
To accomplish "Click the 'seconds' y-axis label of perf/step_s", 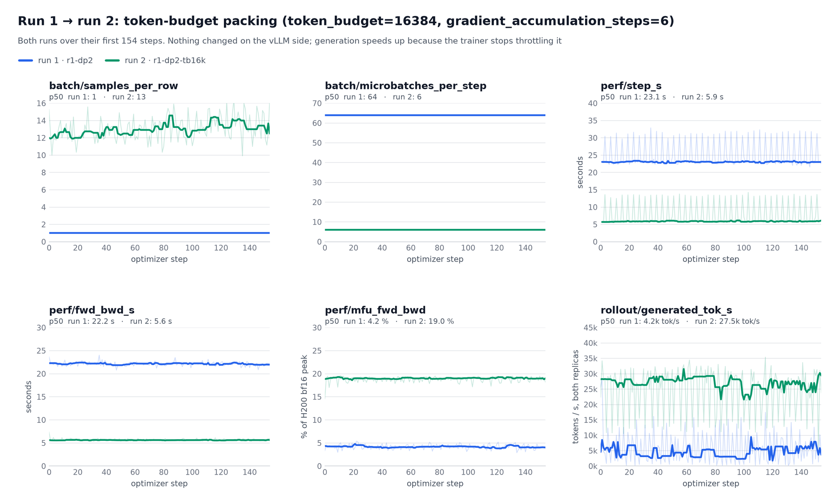I will (580, 172).
